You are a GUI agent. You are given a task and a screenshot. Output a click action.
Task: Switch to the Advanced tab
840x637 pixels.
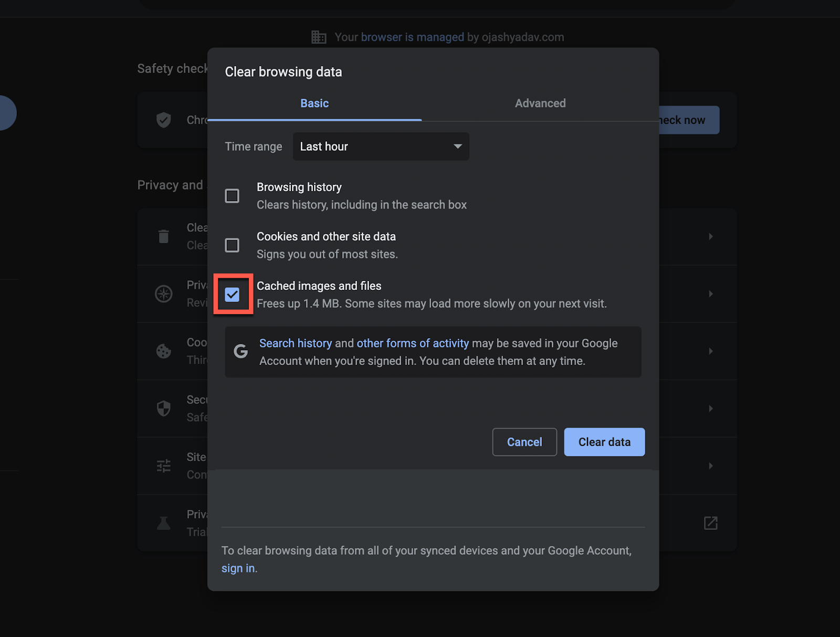(540, 103)
